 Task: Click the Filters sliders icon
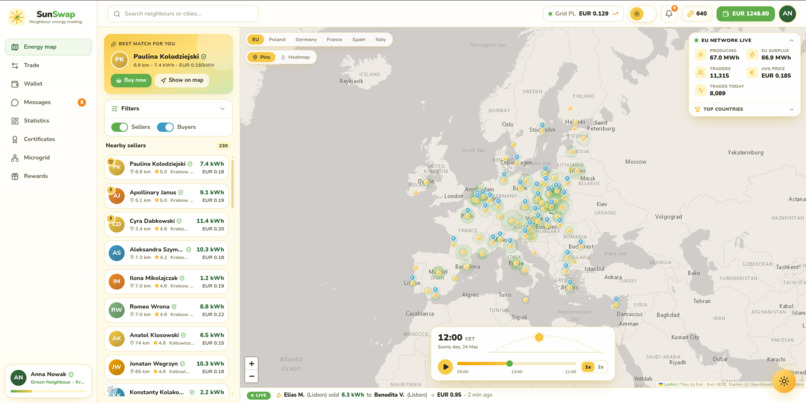114,108
